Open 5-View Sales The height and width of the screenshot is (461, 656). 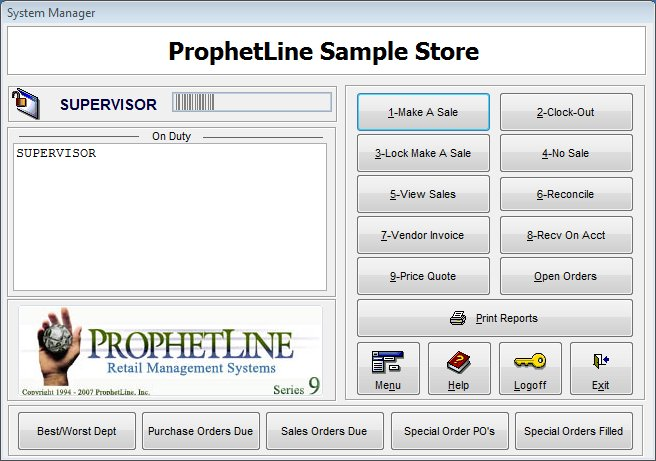coord(423,194)
